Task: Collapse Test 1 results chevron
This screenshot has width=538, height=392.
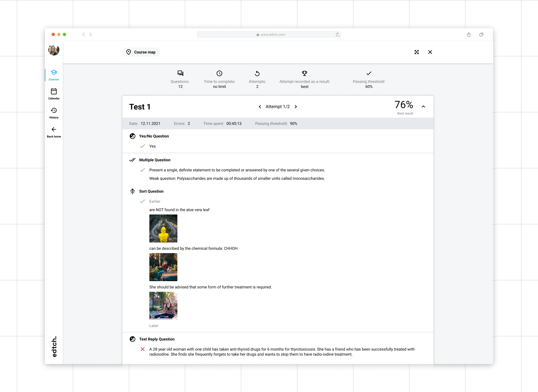Action: 423,107
